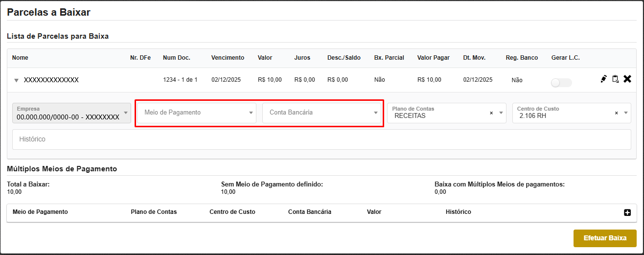This screenshot has height=255, width=644.
Task: Expand the Plano de Contas dropdown arrow
Action: pyautogui.click(x=501, y=113)
